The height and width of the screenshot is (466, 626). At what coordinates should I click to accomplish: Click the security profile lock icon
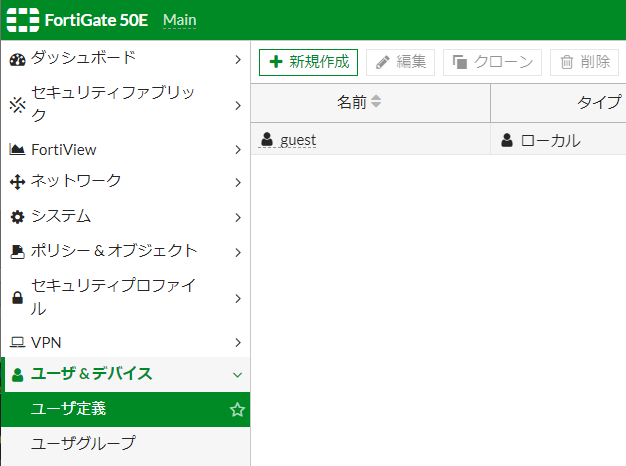coord(17,298)
